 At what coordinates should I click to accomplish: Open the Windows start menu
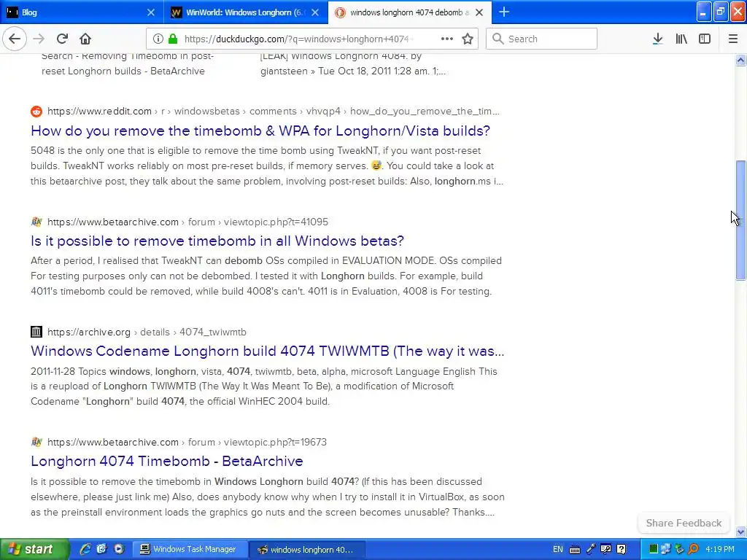[x=34, y=549]
